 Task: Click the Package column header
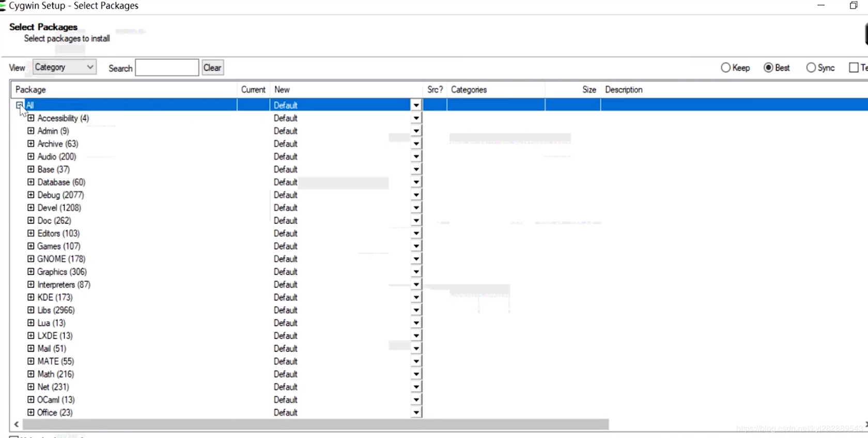124,89
